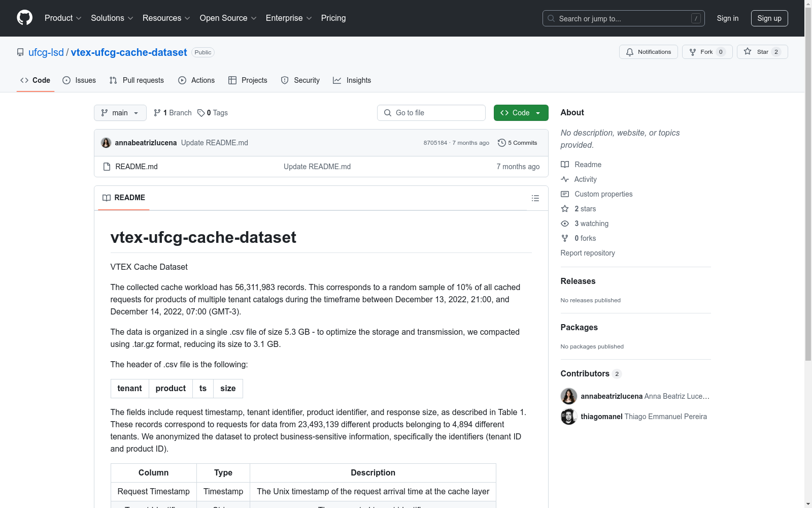
Task: Open the Security tab
Action: (x=300, y=80)
